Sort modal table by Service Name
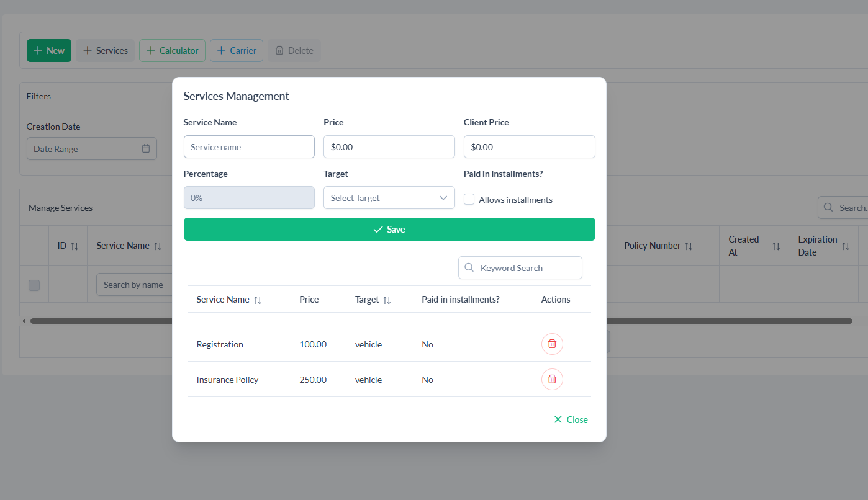The image size is (868, 500). click(x=258, y=300)
